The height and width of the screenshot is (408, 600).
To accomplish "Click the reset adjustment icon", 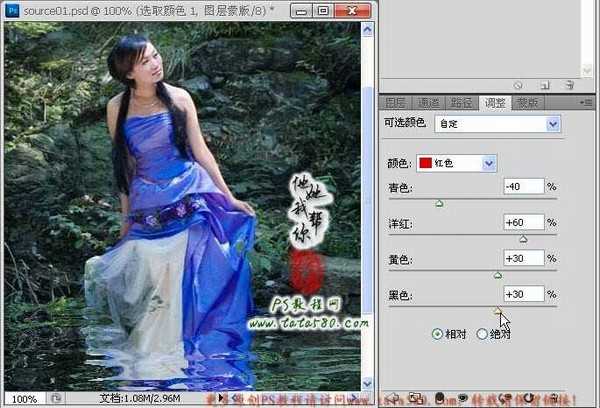I will coord(529,398).
